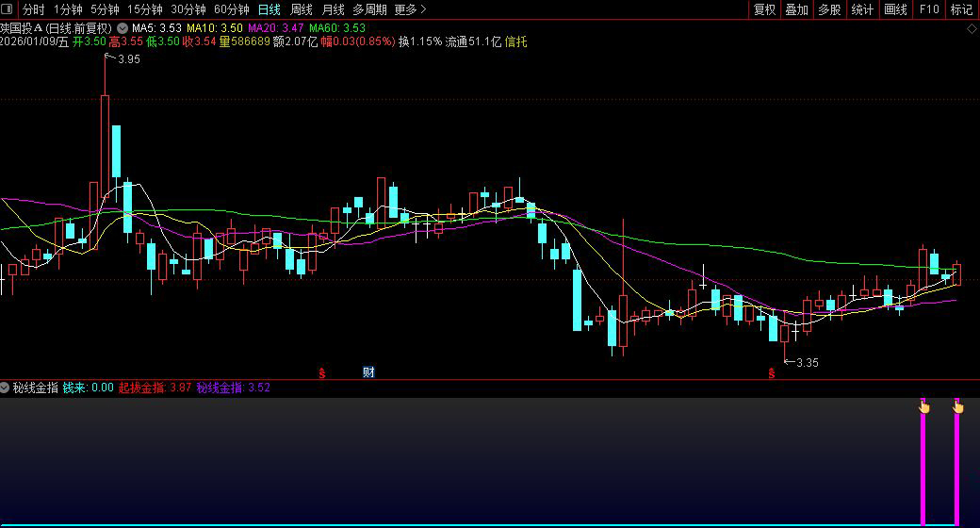Click the date 2026/01/09/五 text
This screenshot has width=980, height=528.
[x=34, y=41]
